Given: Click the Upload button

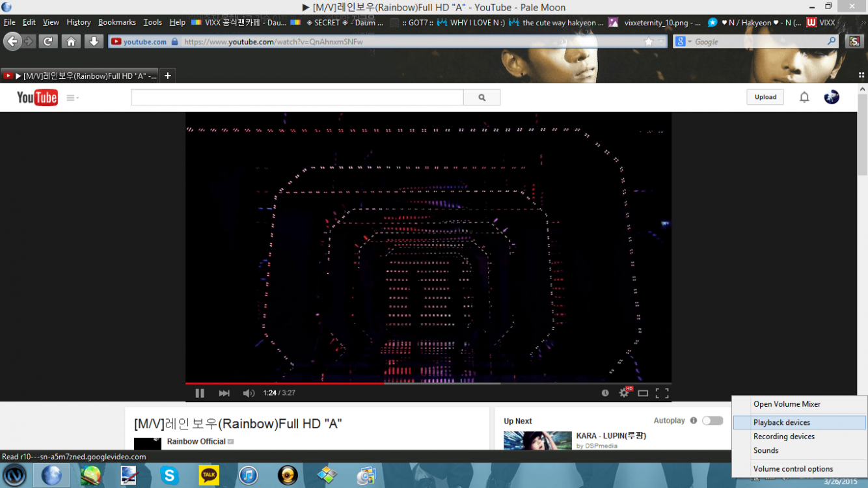Looking at the screenshot, I should 765,96.
